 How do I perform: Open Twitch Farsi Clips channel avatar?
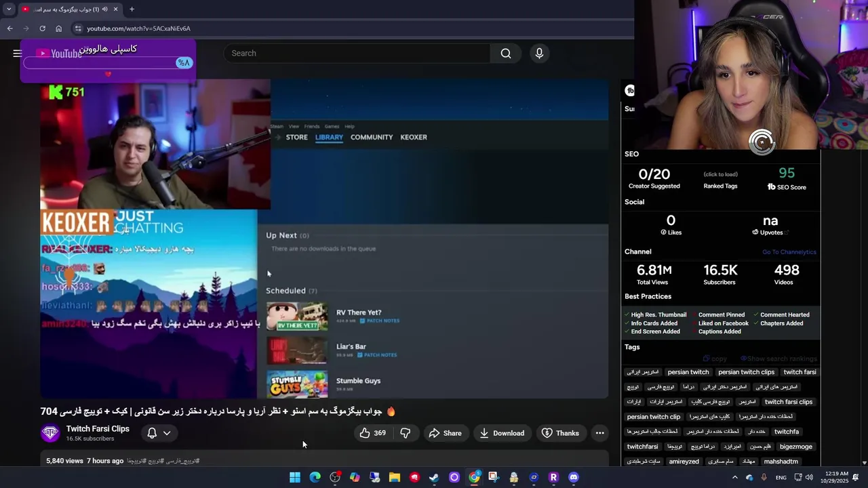[x=50, y=433]
